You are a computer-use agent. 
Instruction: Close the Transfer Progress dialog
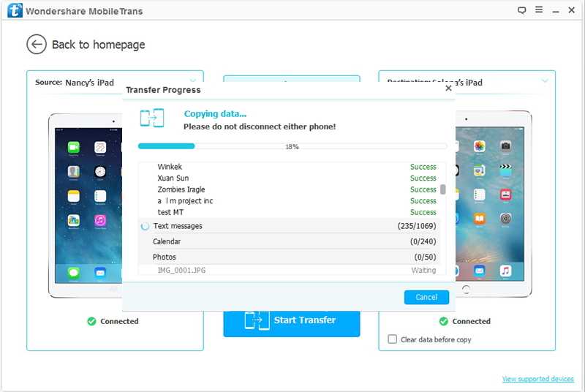(x=448, y=88)
